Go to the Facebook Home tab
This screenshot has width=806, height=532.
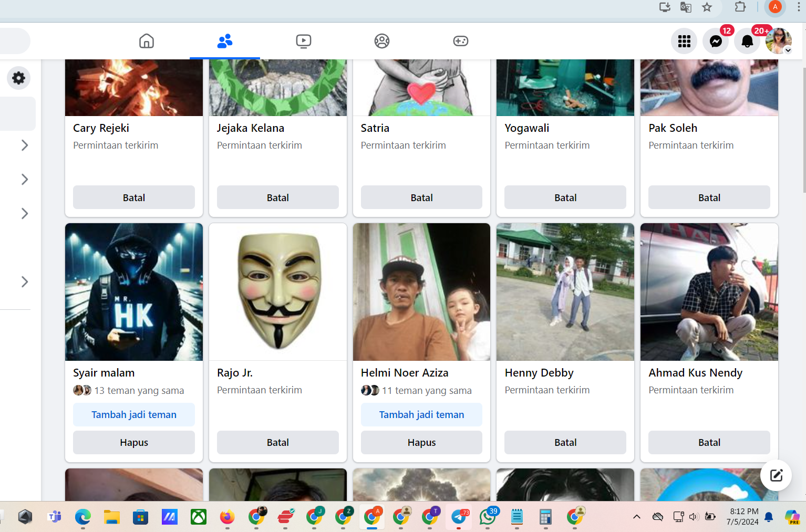[x=147, y=41]
